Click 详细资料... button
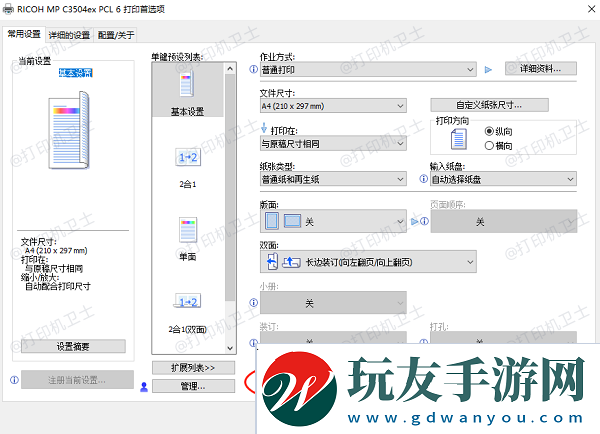The height and width of the screenshot is (434, 600). click(541, 69)
